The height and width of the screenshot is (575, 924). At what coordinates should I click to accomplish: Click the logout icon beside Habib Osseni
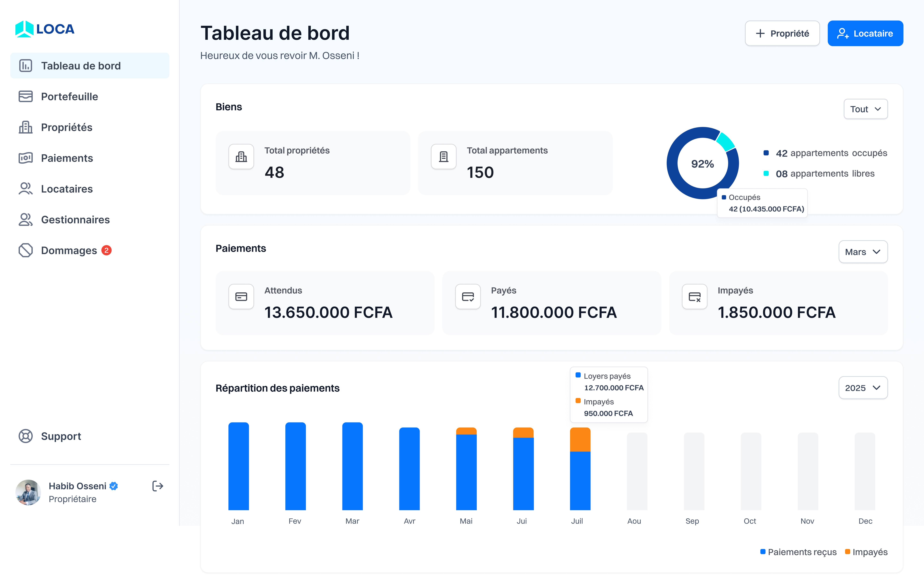click(158, 486)
